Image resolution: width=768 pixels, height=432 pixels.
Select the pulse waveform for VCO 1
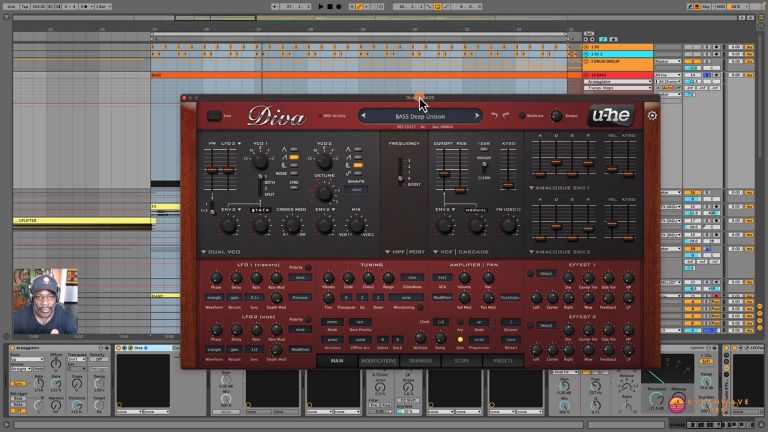pyautogui.click(x=294, y=166)
